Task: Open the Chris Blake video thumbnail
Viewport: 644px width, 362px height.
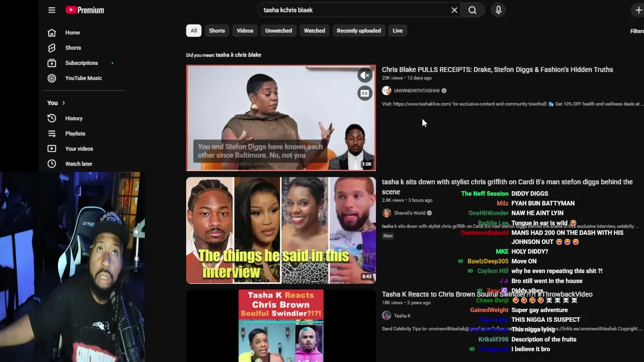Action: coord(281,118)
